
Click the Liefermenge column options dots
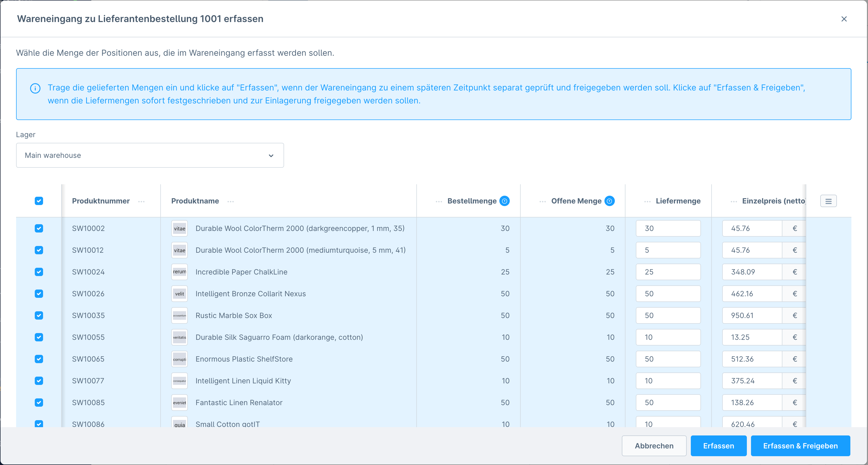[x=647, y=201]
